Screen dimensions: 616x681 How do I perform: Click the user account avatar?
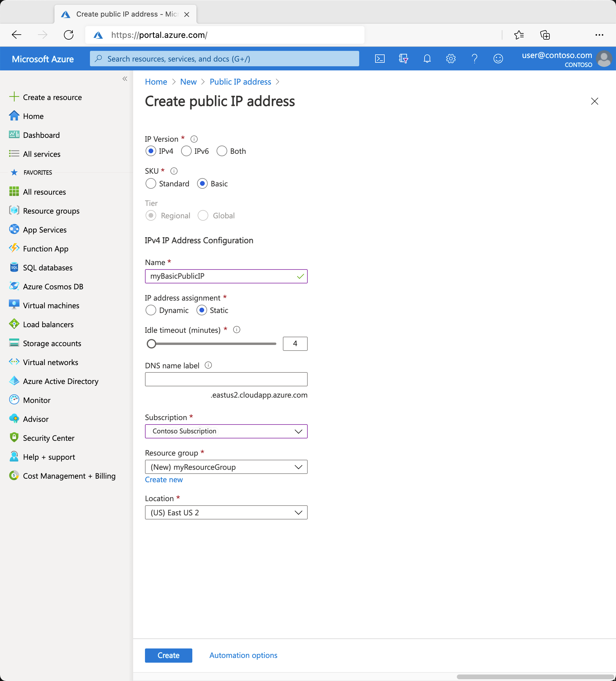tap(604, 59)
